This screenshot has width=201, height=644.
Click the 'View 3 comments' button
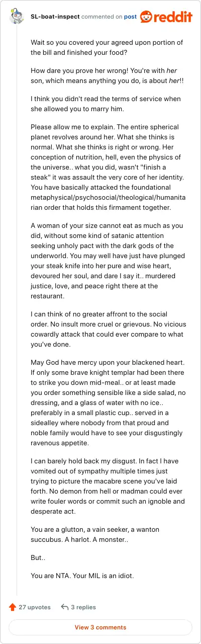[100, 627]
